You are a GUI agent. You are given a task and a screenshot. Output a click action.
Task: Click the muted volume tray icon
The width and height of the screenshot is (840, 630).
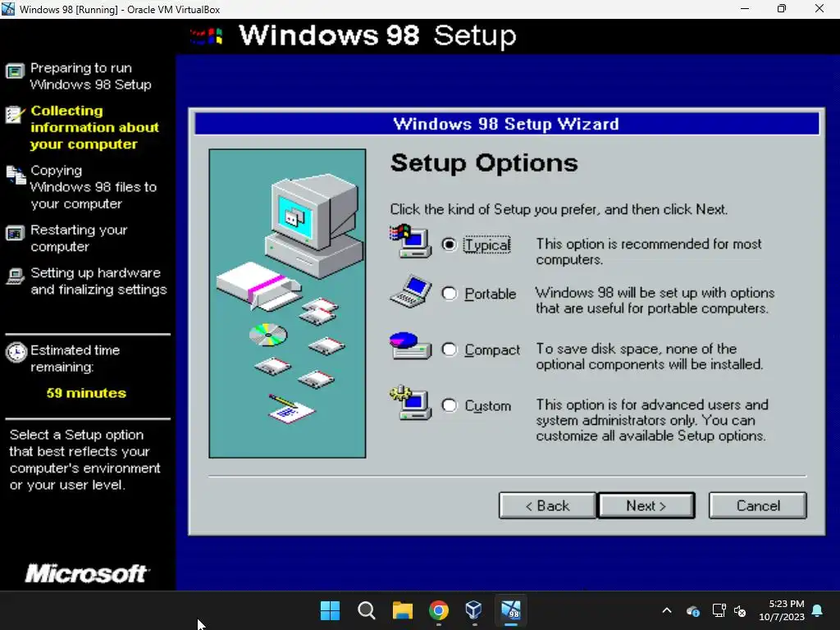(x=740, y=610)
